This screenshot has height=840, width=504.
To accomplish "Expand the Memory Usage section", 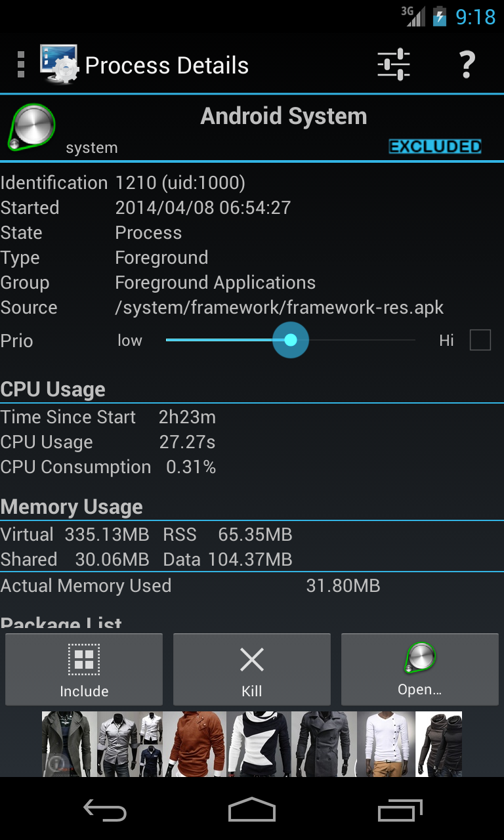I will pyautogui.click(x=72, y=506).
